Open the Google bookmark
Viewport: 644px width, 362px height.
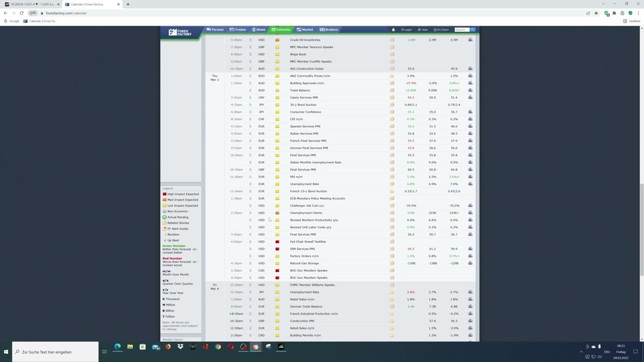[12, 21]
